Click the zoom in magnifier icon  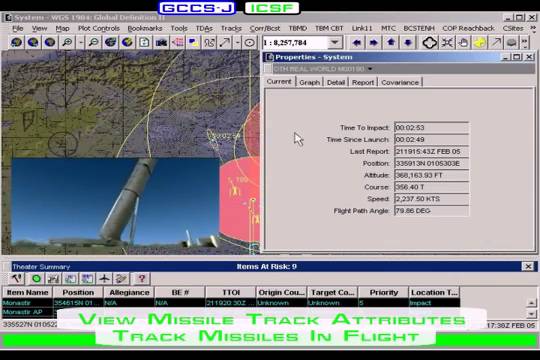(x=67, y=42)
